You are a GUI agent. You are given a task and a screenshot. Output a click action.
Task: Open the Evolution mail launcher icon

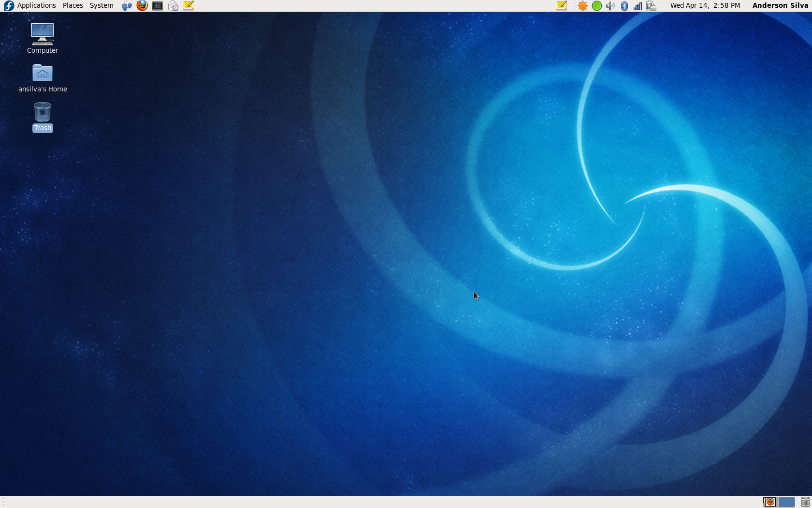pyautogui.click(x=173, y=6)
